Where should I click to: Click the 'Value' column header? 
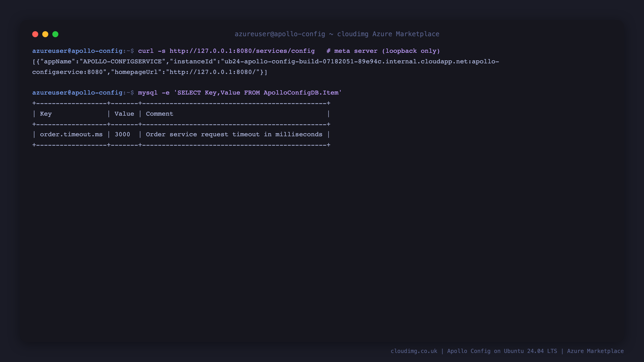124,114
